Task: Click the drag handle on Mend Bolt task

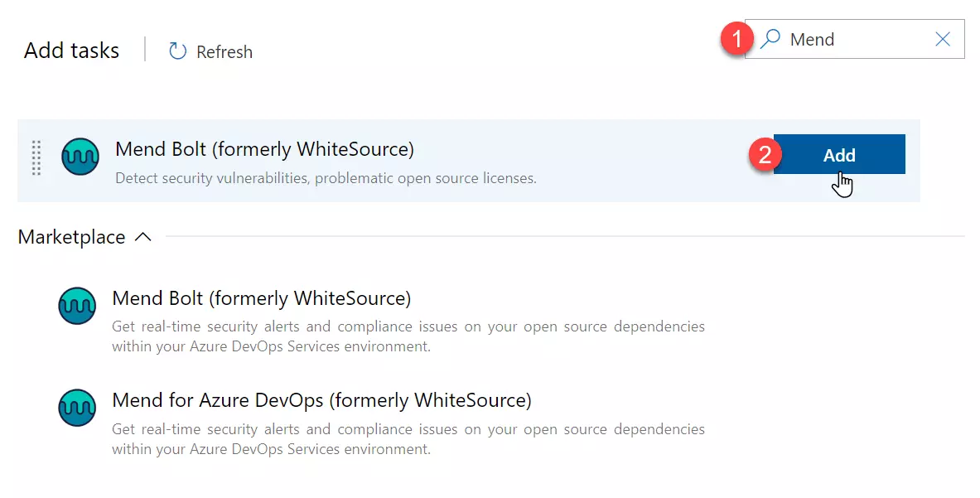Action: [x=36, y=157]
